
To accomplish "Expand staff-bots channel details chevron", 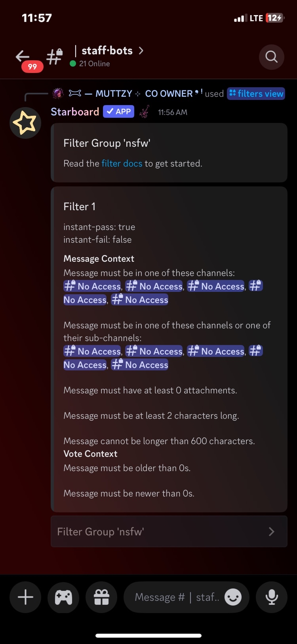I will coord(141,51).
